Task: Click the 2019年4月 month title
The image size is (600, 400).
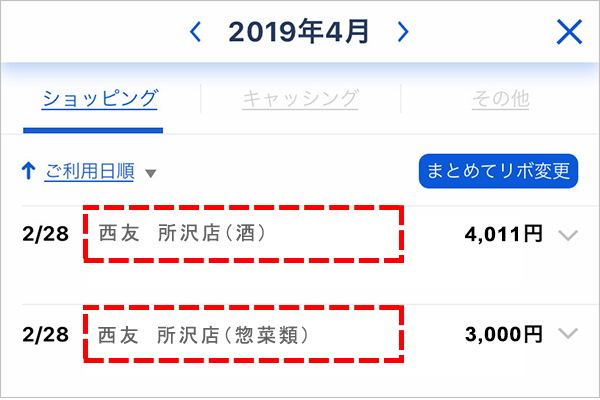Action: click(299, 31)
